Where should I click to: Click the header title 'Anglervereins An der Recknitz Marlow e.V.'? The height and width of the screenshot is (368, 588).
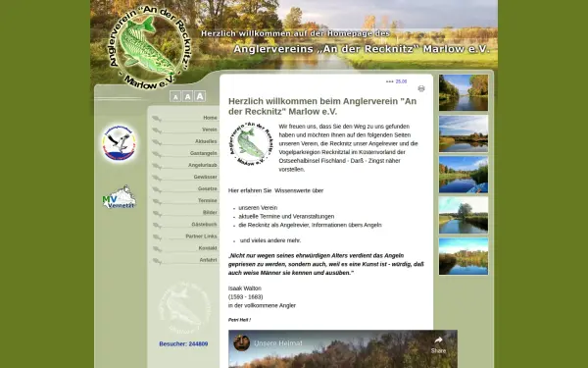click(x=362, y=49)
